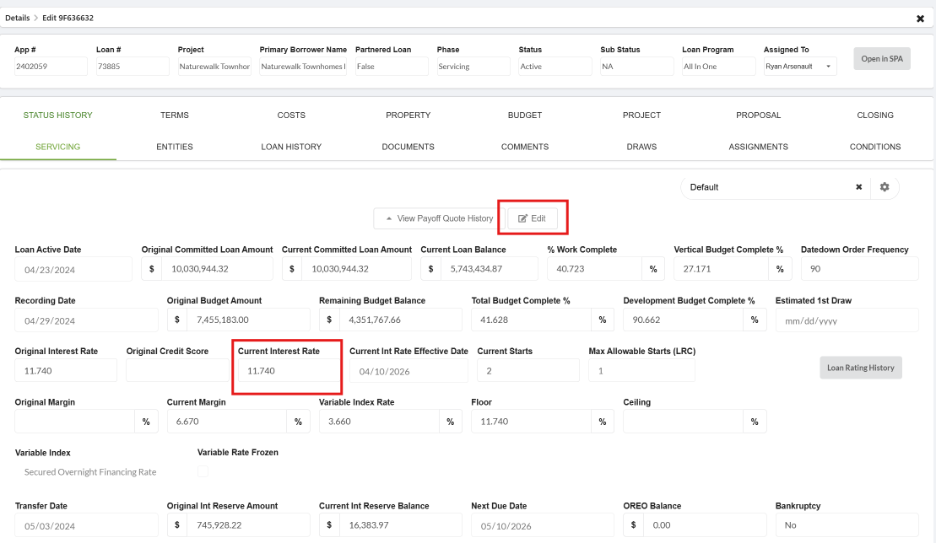The width and height of the screenshot is (936, 543).
Task: Go to the Property tab
Action: click(x=408, y=115)
